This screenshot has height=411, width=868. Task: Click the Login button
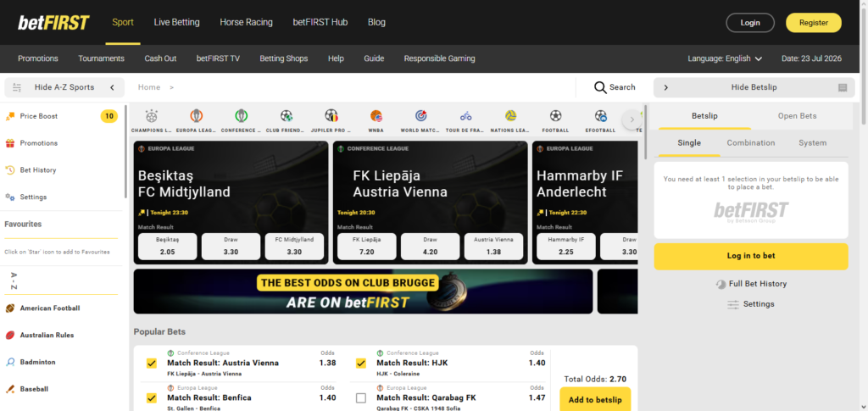pos(750,23)
